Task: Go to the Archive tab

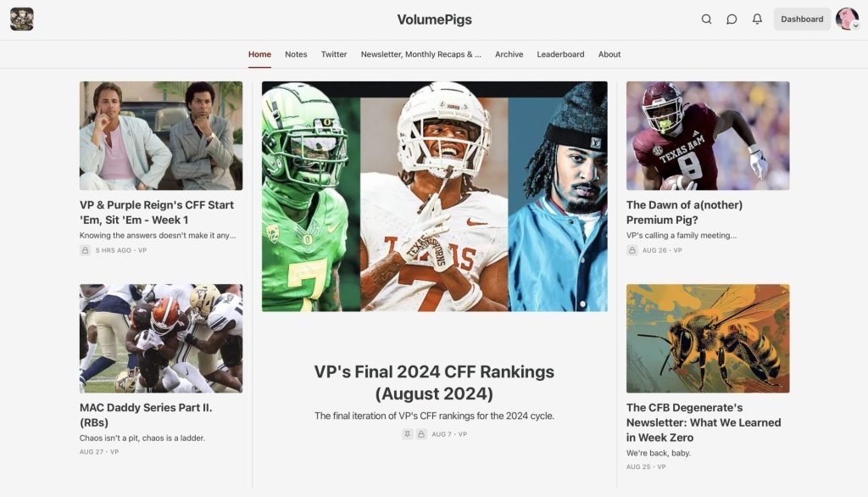Action: click(x=509, y=54)
